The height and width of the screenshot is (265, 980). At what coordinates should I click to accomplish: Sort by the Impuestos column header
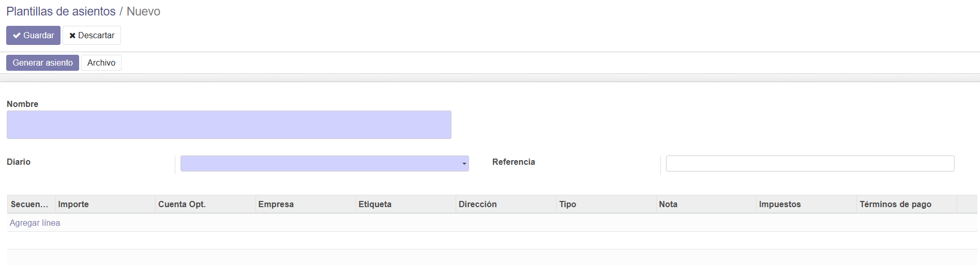click(780, 205)
